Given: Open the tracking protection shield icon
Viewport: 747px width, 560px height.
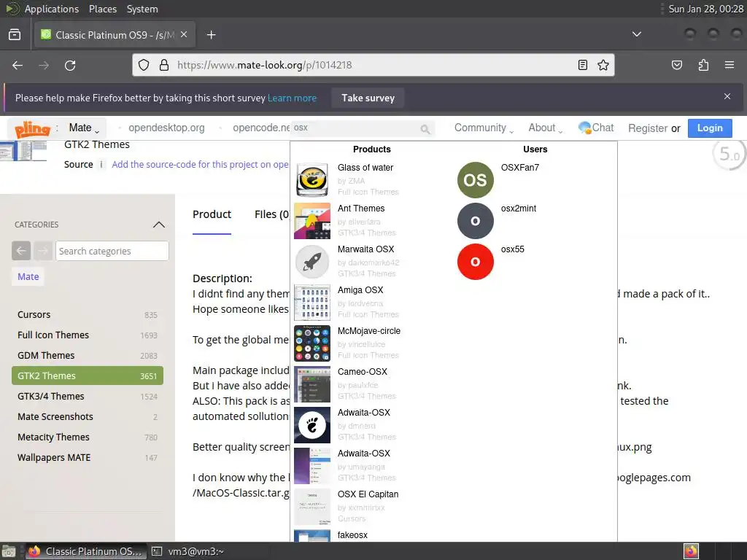Looking at the screenshot, I should [144, 65].
